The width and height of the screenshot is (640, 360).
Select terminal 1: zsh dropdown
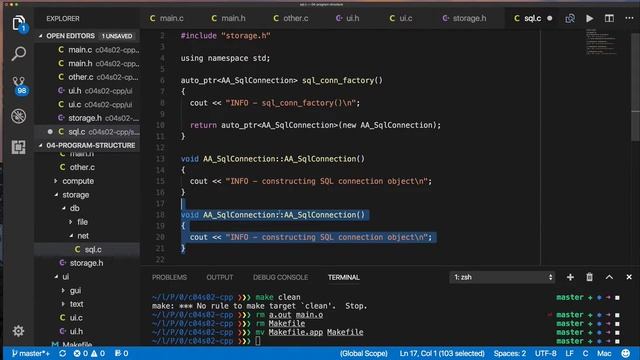click(502, 277)
